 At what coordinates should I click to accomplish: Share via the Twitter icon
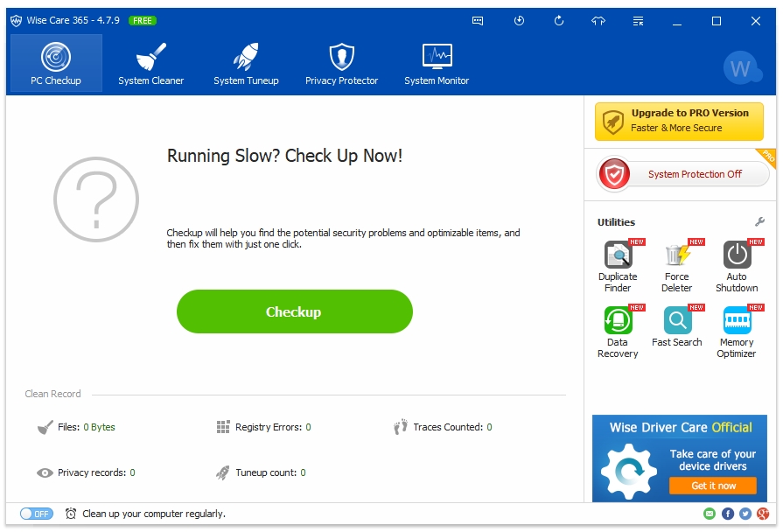point(745,514)
